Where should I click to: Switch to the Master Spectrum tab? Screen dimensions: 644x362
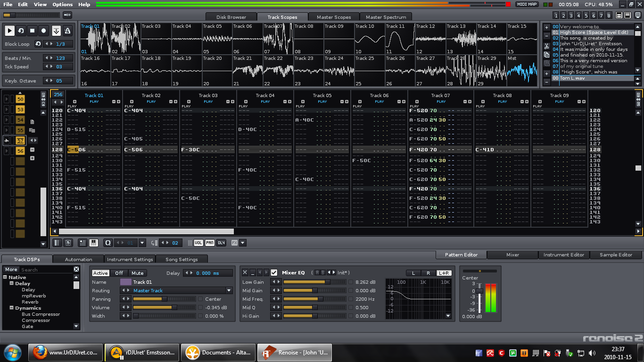[x=386, y=17]
